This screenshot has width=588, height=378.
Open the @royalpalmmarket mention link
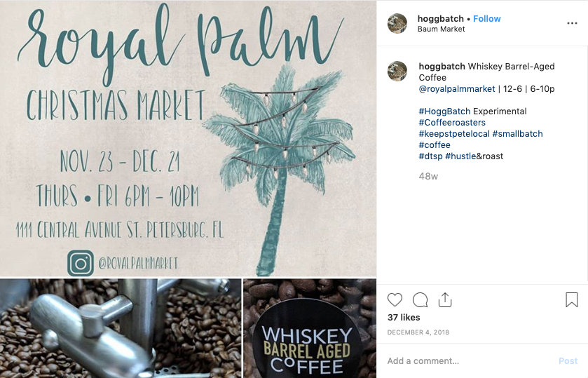[457, 89]
